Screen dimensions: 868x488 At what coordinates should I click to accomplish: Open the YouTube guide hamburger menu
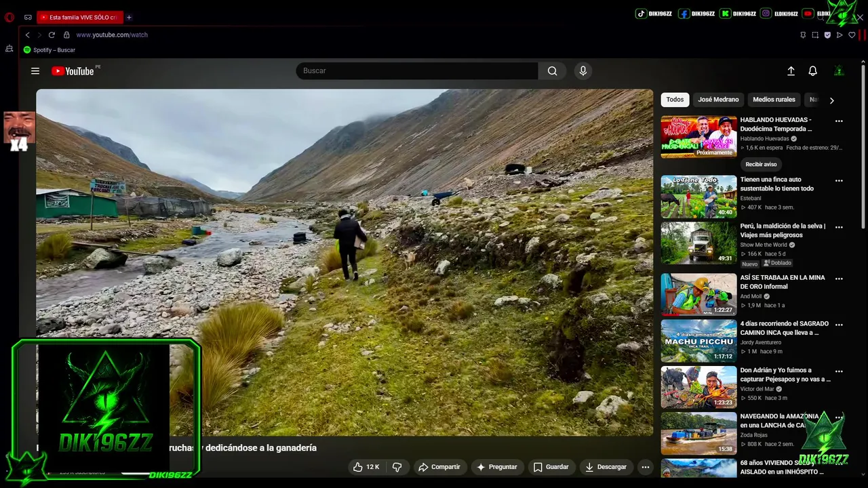pyautogui.click(x=35, y=70)
